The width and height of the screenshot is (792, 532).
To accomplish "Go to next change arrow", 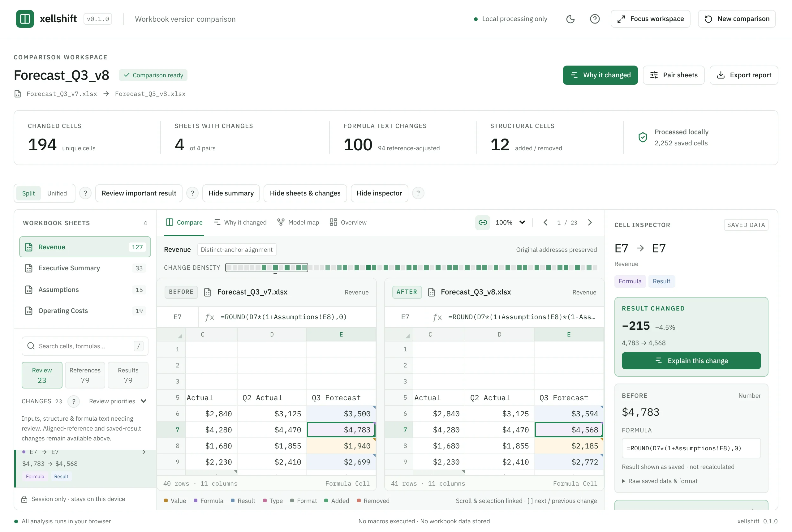I will point(590,223).
